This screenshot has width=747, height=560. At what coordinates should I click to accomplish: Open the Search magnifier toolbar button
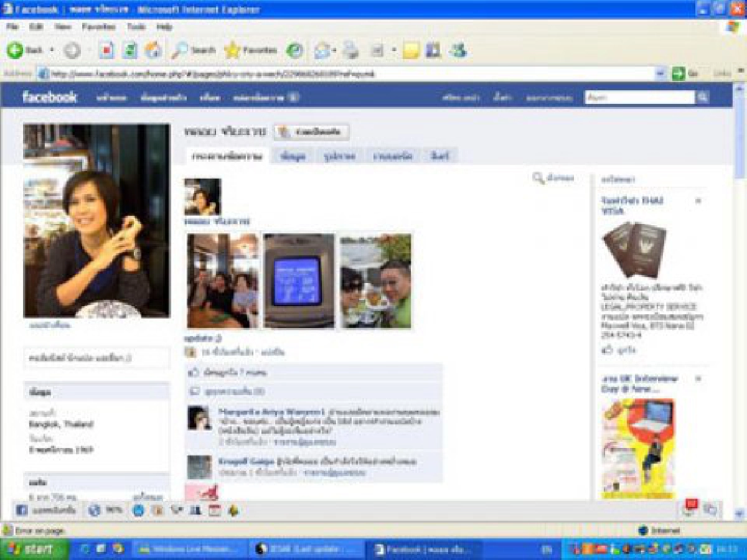(194, 50)
